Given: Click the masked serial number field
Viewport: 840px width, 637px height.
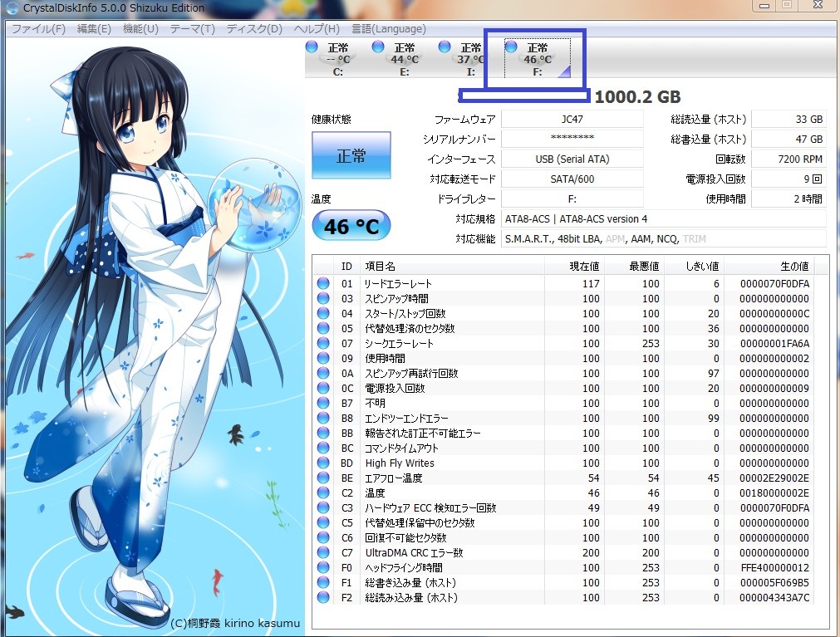Looking at the screenshot, I should [572, 140].
